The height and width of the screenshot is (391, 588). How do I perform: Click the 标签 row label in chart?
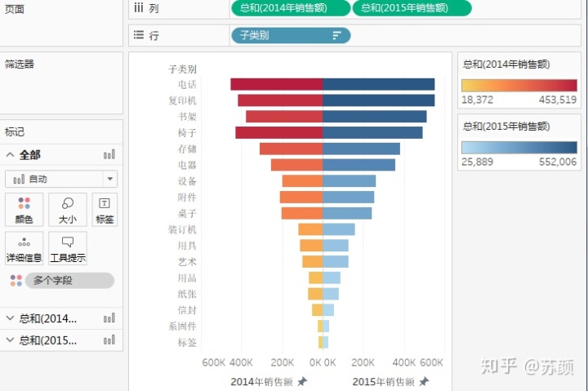click(x=187, y=342)
